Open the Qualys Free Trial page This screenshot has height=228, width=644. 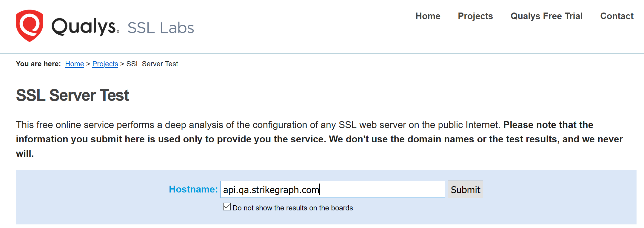pyautogui.click(x=546, y=16)
